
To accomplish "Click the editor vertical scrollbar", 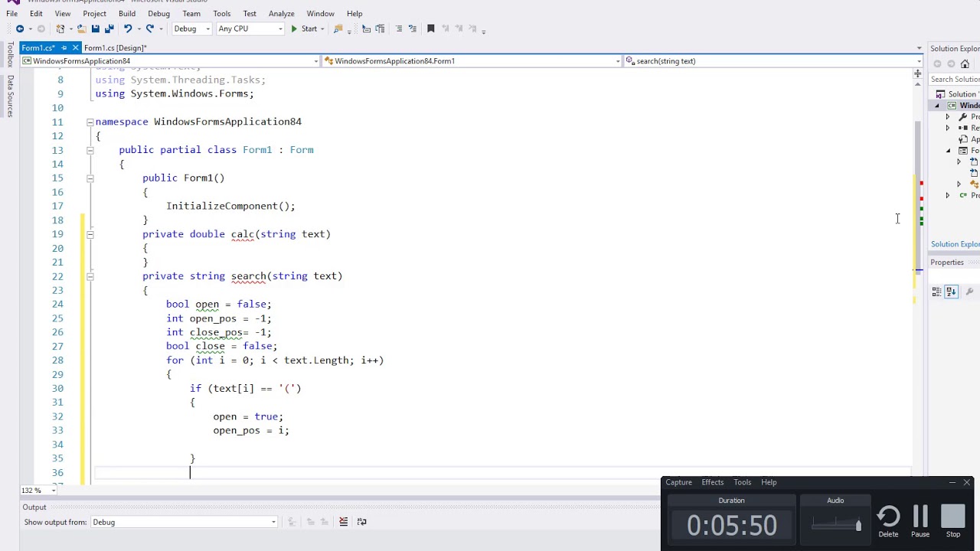I will 917,199.
